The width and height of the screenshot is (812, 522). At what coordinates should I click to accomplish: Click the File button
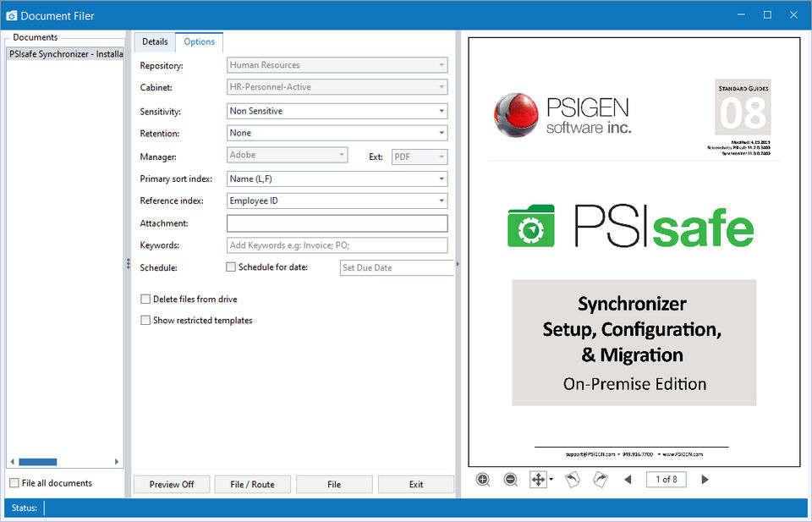tap(334, 484)
